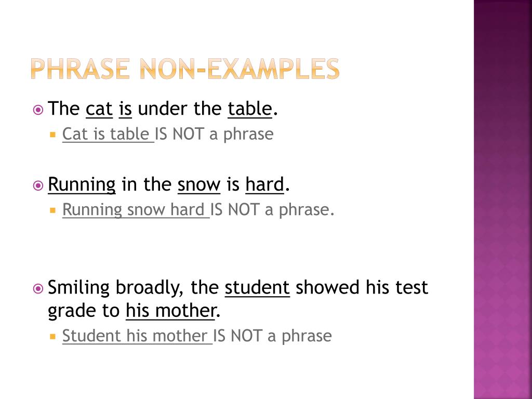The image size is (532, 399).
Task: Click the underlined word 'snow'
Action: tap(199, 185)
